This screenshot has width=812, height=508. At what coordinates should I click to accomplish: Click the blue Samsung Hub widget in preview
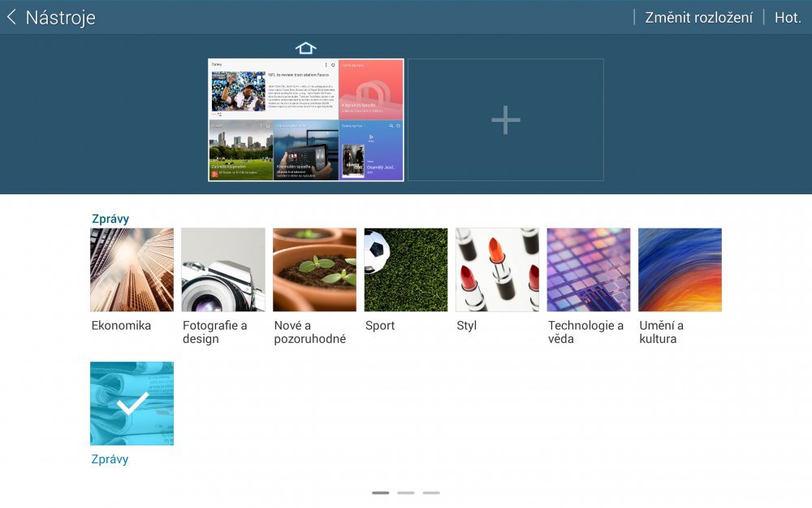pyautogui.click(x=371, y=150)
